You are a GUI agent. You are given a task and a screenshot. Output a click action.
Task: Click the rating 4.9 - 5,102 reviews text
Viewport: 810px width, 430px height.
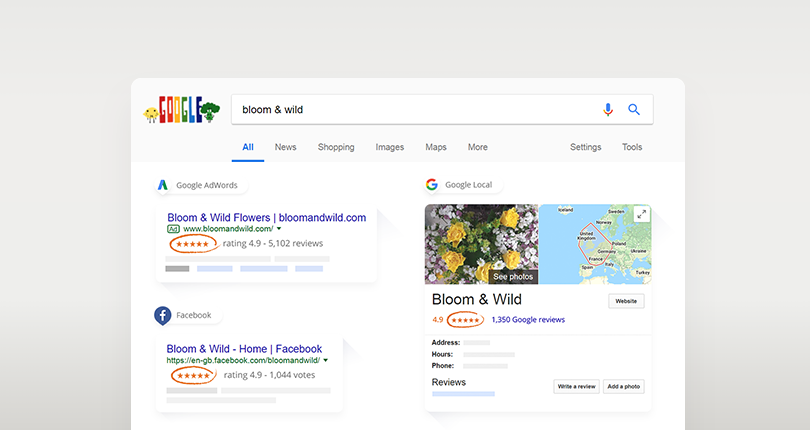point(273,243)
